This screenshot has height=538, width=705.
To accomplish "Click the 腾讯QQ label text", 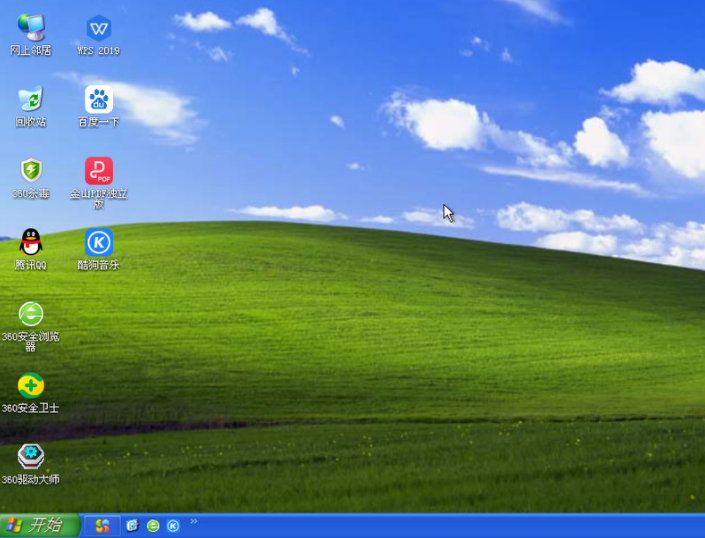I will coord(30,265).
